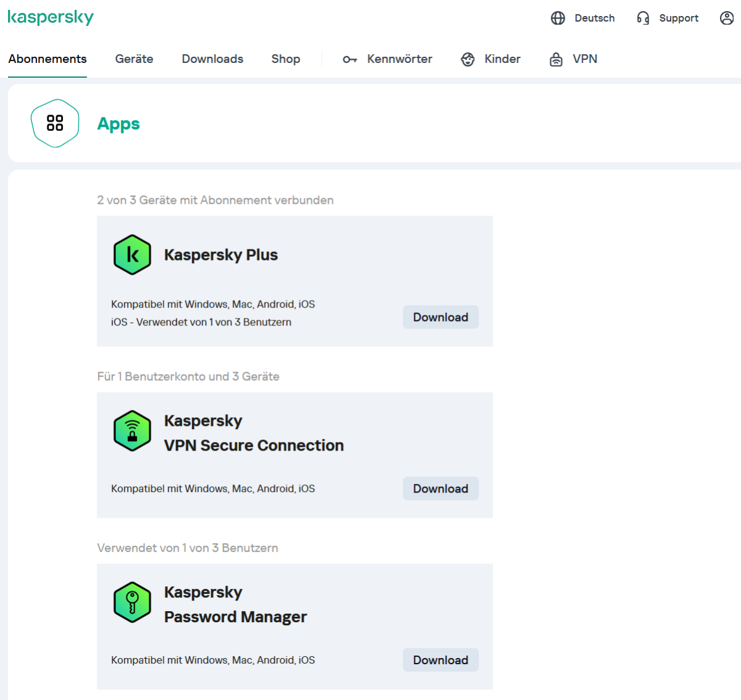
Task: Click the Kaspersky Plus title
Action: pos(221,255)
